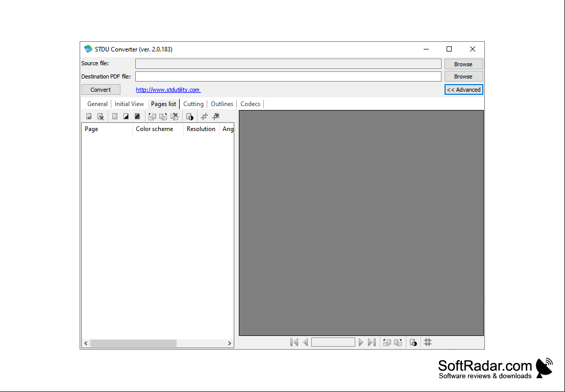The height and width of the screenshot is (392, 565).
Task: Click the Resolution column header
Action: click(x=201, y=129)
